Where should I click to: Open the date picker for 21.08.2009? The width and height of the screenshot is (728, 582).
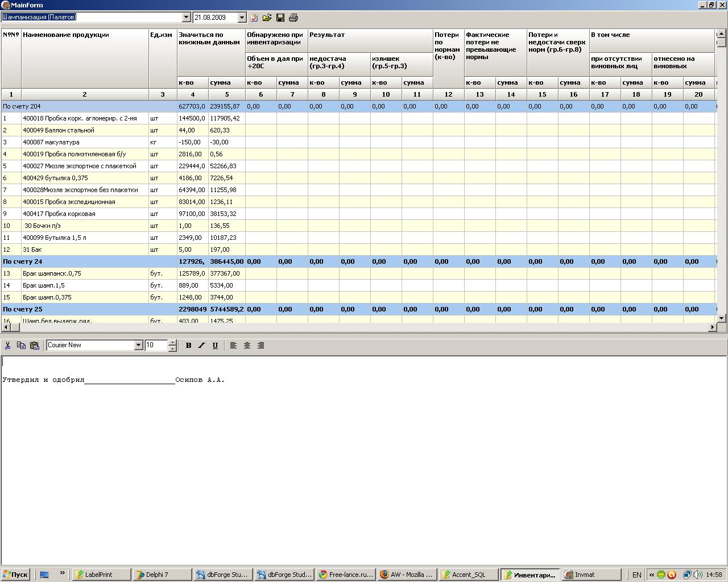tap(242, 18)
